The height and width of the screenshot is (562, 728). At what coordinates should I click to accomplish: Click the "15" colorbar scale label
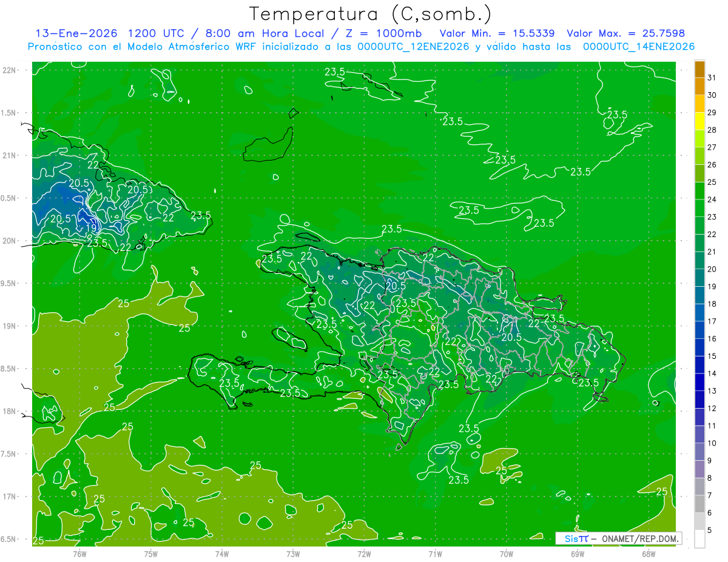[712, 356]
